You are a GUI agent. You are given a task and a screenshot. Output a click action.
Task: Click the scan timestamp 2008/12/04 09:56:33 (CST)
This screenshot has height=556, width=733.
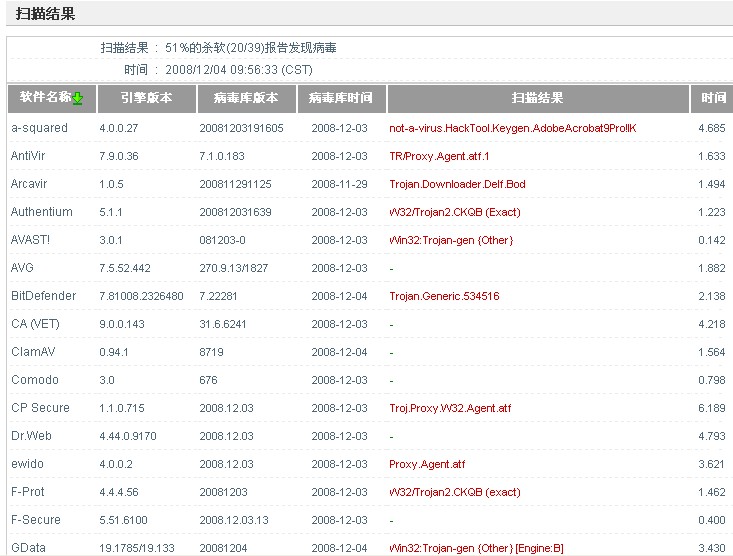pos(239,70)
